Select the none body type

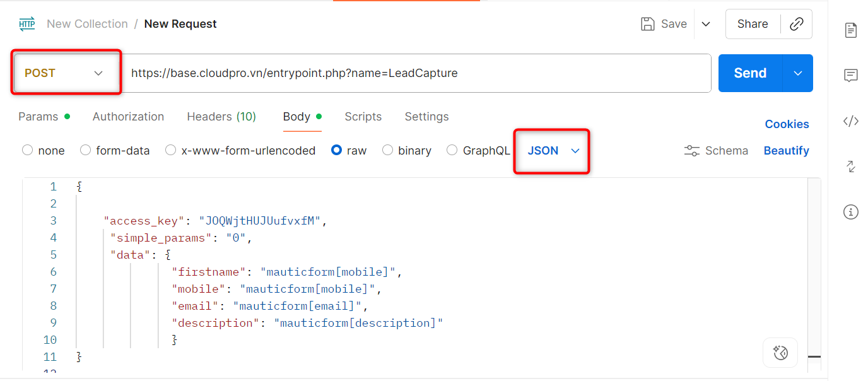tap(28, 151)
